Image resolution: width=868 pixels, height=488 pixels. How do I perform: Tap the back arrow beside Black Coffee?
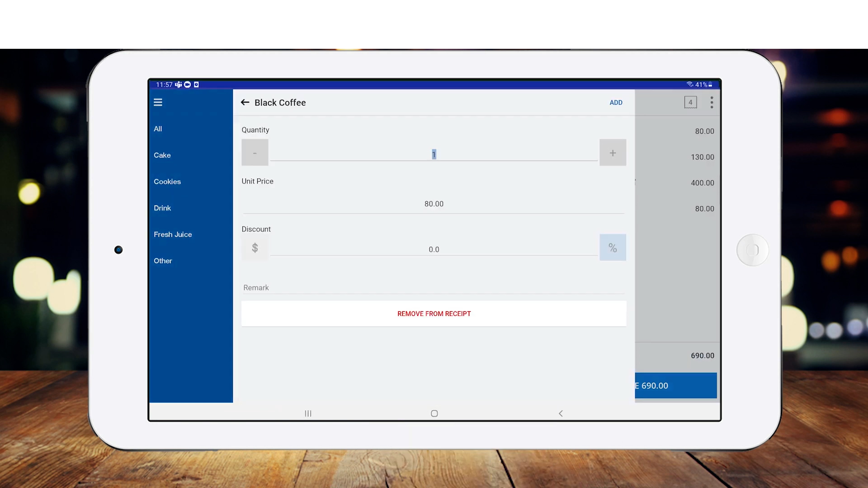coord(245,103)
